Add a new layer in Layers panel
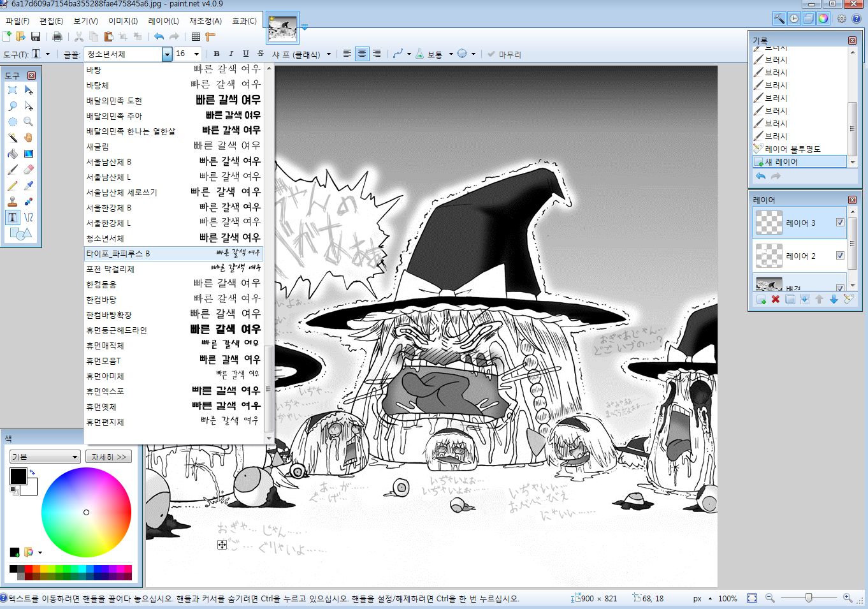 pyautogui.click(x=761, y=299)
